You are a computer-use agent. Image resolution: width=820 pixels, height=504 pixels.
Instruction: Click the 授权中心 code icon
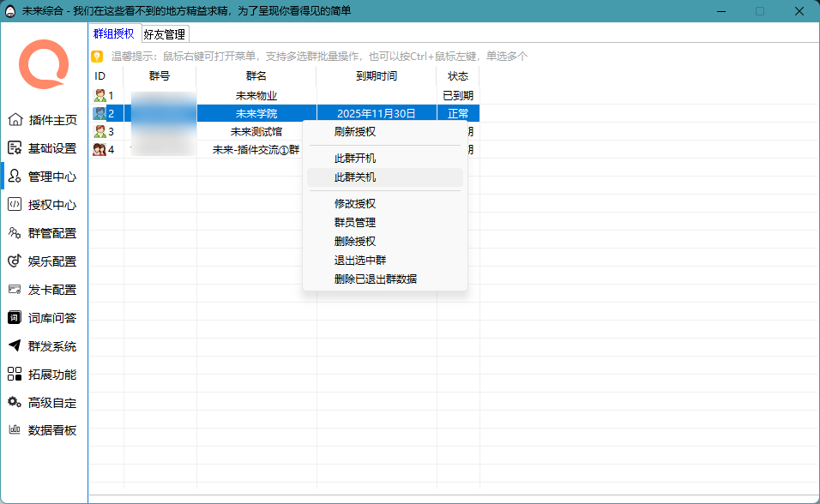pos(15,205)
